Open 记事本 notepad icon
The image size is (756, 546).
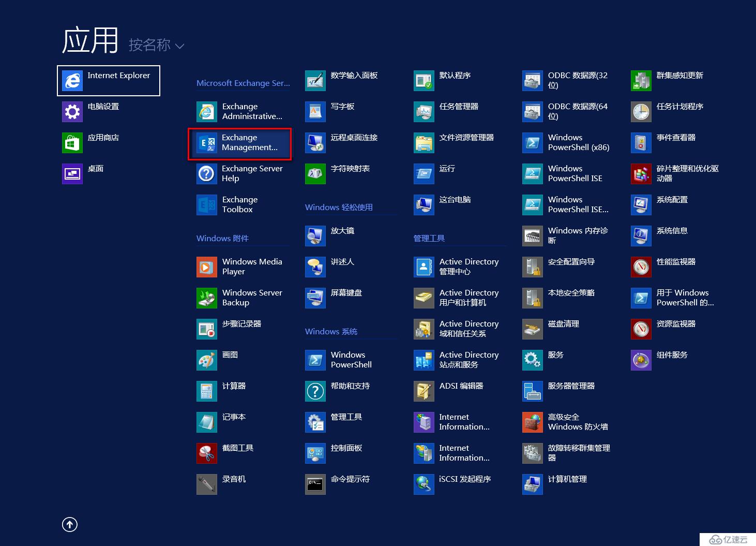click(207, 422)
